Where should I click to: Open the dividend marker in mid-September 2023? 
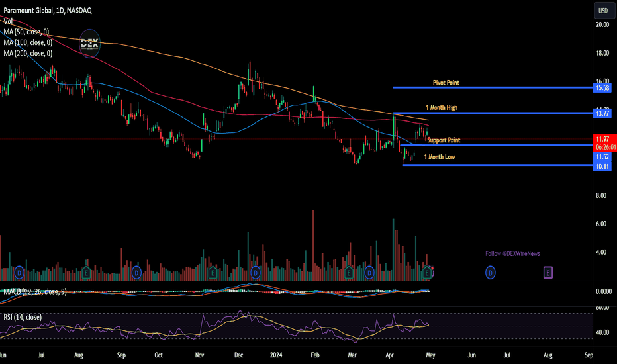pyautogui.click(x=136, y=272)
